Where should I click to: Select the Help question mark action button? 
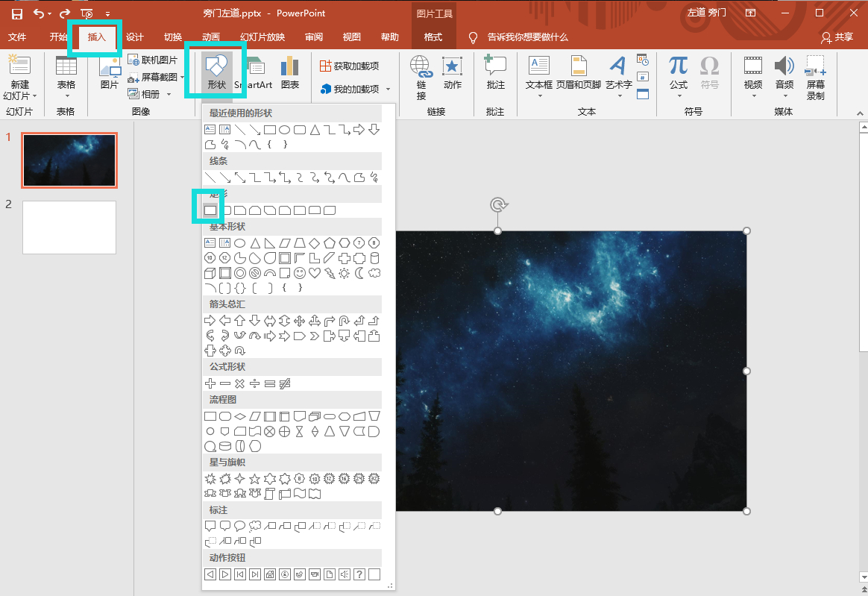(x=359, y=574)
